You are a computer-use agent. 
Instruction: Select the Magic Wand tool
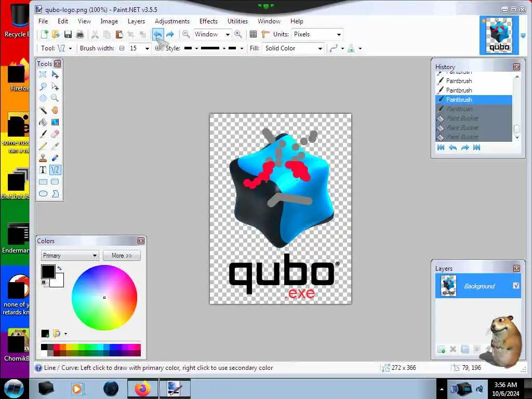43,110
